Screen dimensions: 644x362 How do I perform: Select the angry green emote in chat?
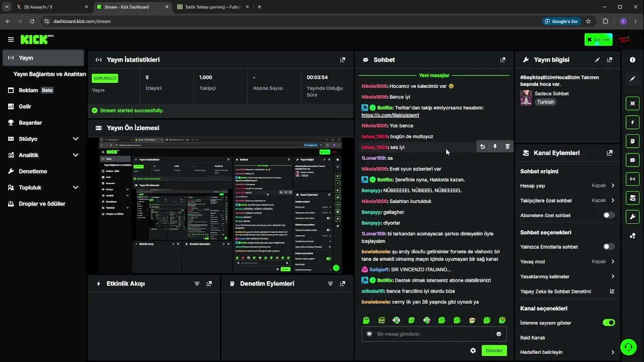coord(381,320)
